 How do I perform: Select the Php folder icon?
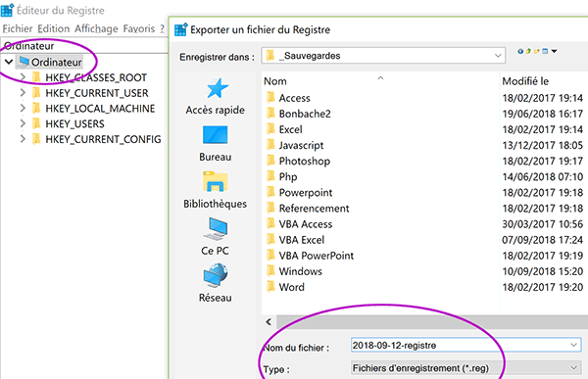tap(270, 176)
